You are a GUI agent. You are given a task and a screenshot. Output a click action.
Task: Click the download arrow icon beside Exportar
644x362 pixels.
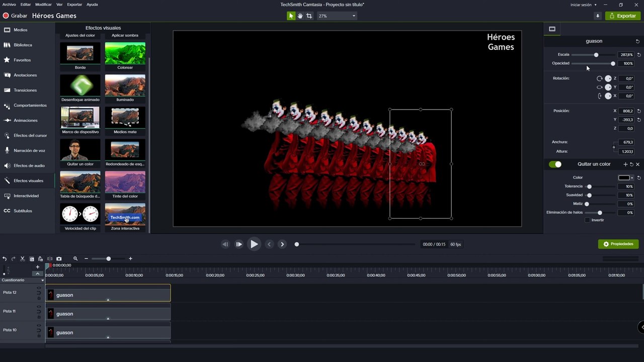coord(598,16)
